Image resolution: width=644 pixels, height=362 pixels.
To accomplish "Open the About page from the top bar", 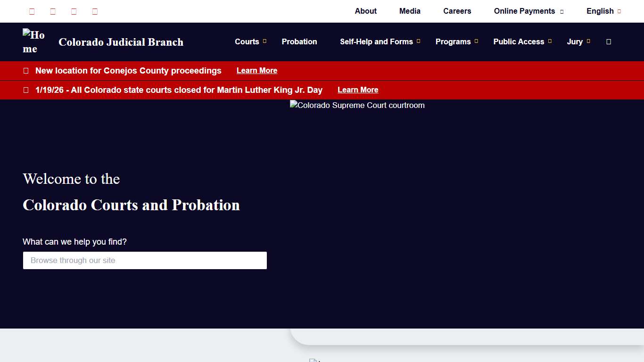I will 365,11.
